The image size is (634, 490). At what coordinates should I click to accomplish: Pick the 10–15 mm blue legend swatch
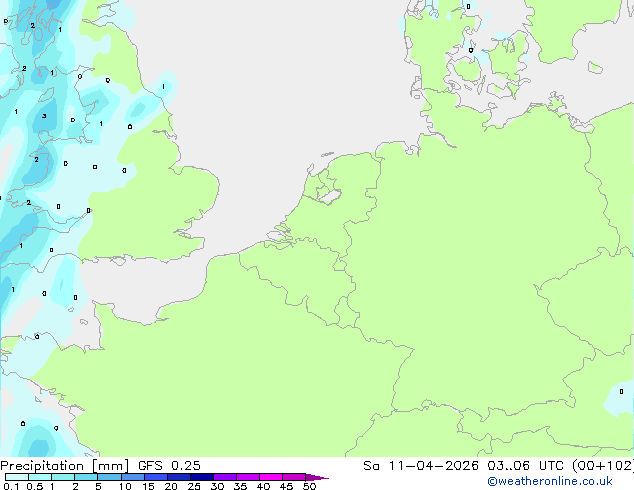click(x=132, y=477)
